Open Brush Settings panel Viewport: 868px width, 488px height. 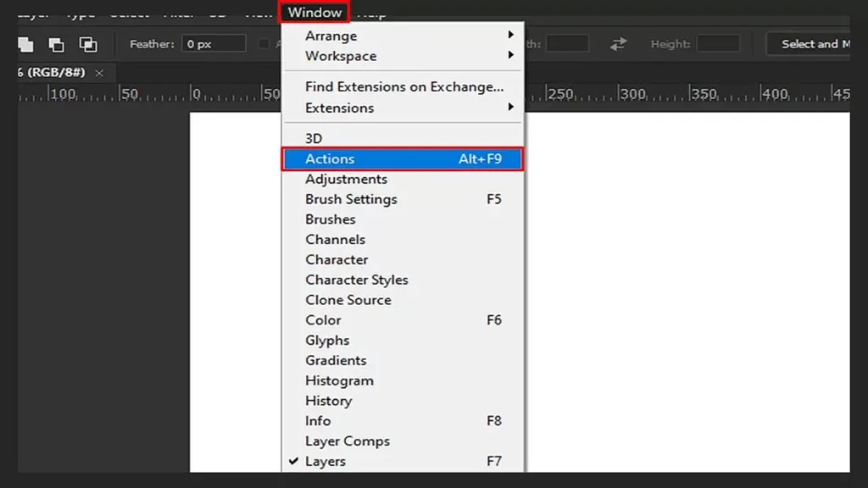(x=403, y=199)
